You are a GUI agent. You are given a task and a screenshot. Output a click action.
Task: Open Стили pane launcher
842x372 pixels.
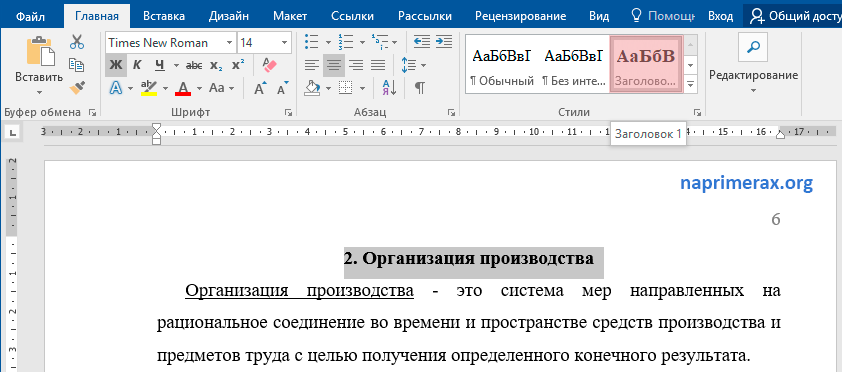pyautogui.click(x=697, y=113)
